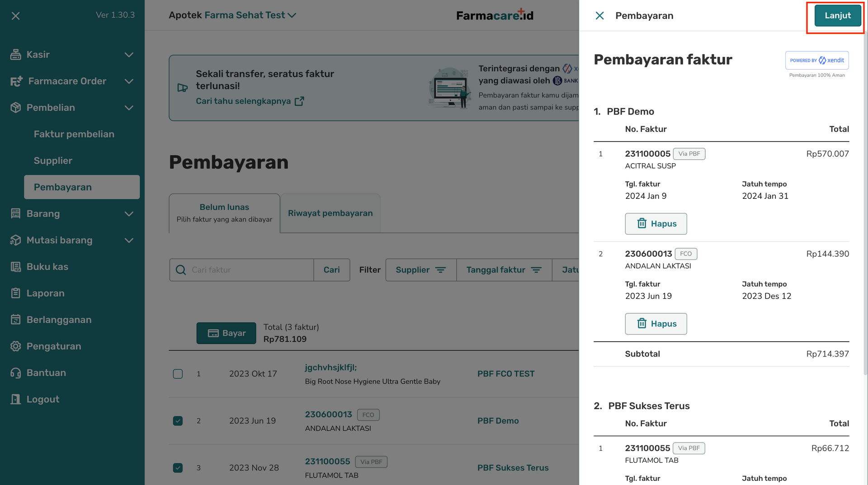Expand the Mutasi barang chevron
Viewport: 868px width, 485px height.
[129, 240]
